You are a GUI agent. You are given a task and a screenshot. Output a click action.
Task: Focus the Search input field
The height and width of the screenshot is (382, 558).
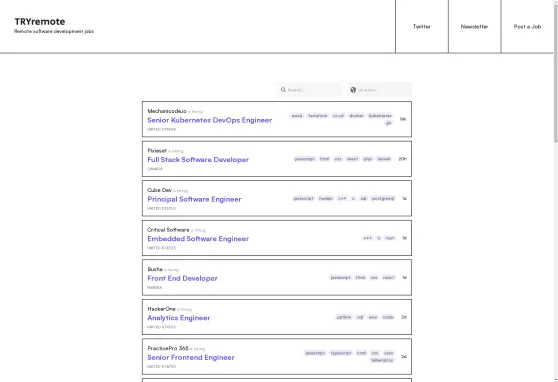pos(309,90)
